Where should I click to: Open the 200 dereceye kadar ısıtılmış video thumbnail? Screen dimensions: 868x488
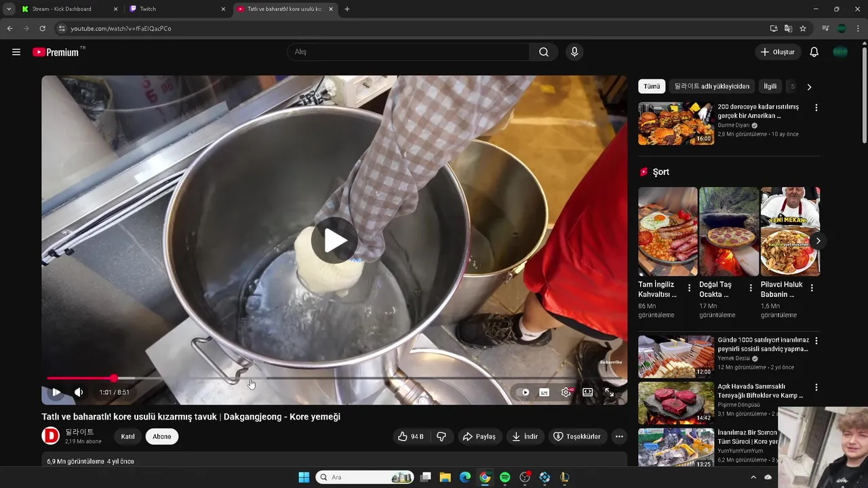[x=676, y=123]
